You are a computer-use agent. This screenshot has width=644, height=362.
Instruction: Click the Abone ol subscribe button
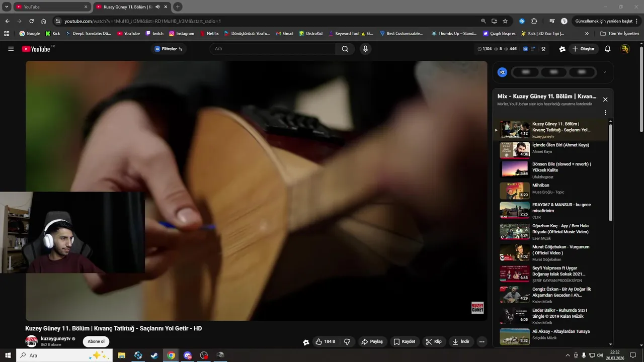96,341
